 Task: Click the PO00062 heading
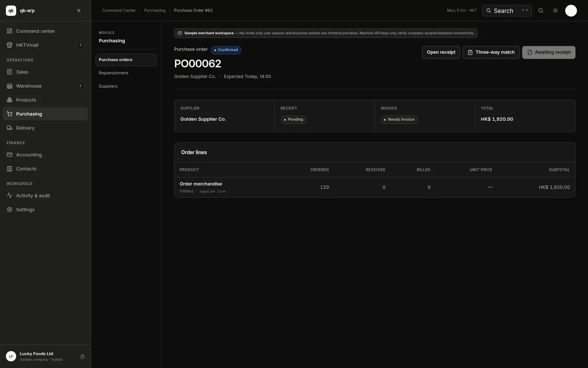(198, 64)
